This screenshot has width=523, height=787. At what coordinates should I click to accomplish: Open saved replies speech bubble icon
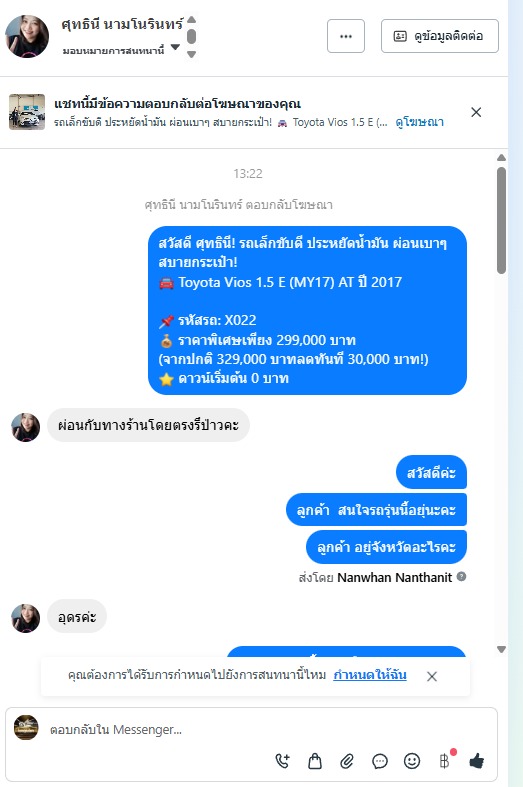click(379, 761)
